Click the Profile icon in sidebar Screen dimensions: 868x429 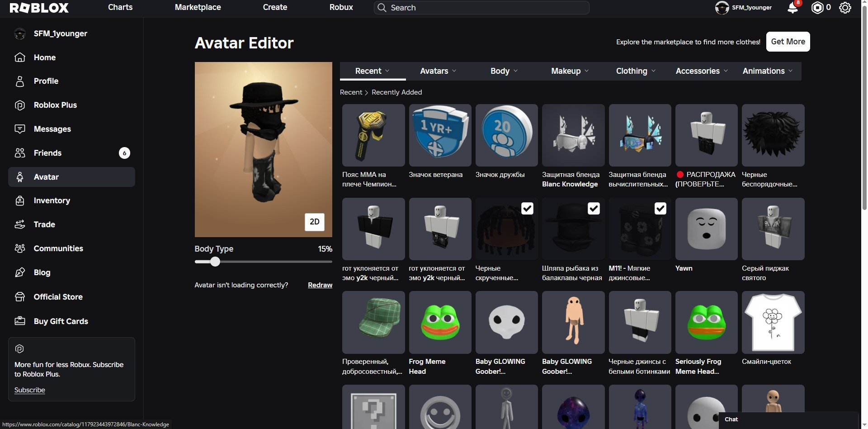[x=20, y=81]
